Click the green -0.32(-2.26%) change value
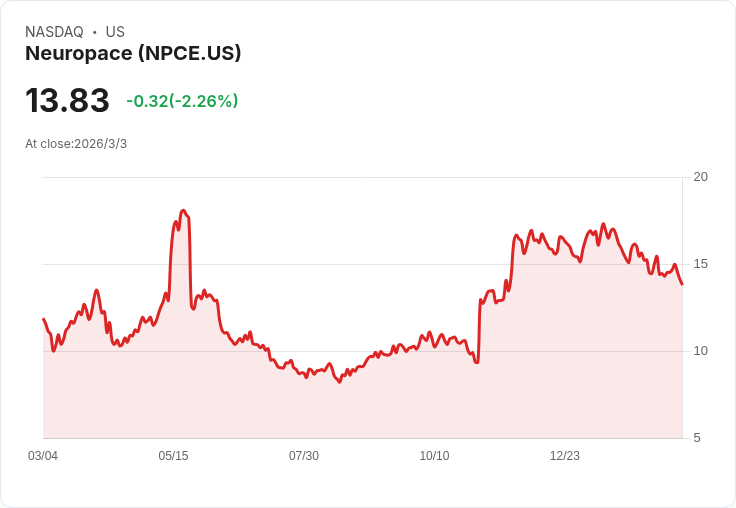This screenshot has width=736, height=508. [182, 101]
